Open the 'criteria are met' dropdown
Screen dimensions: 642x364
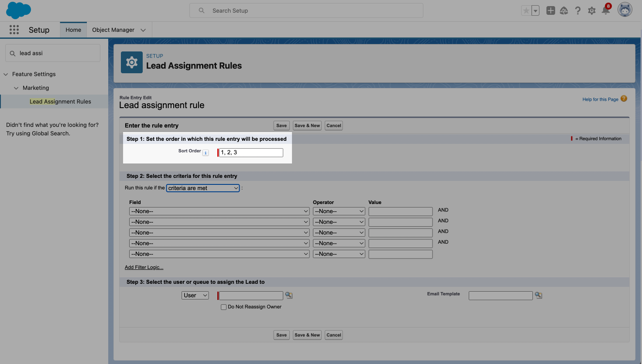[203, 188]
